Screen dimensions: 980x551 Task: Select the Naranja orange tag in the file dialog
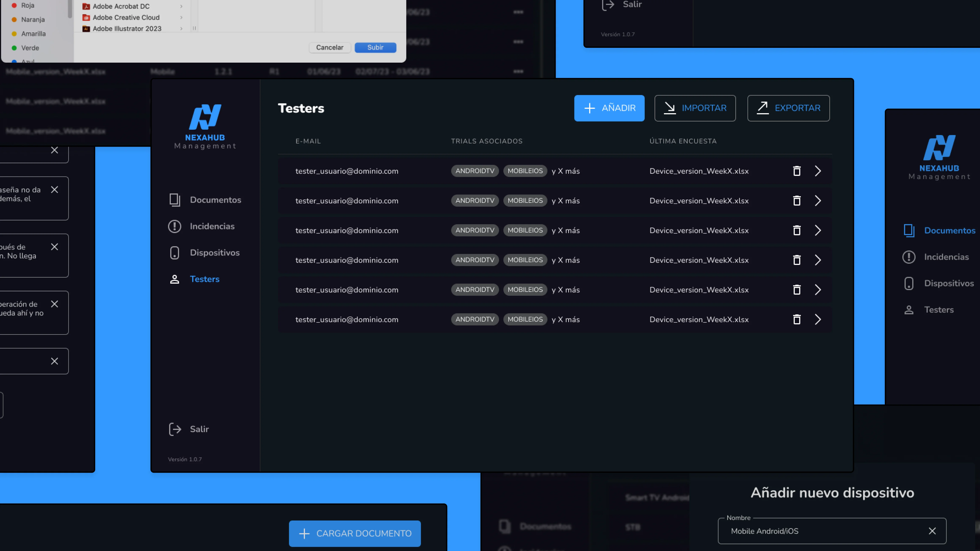click(x=28, y=19)
